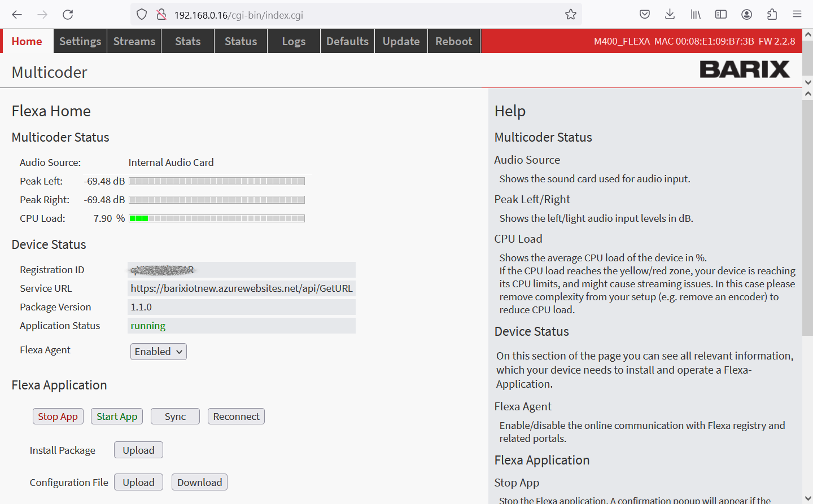Expand the Flexa Agent Enabled dropdown
This screenshot has height=504, width=813.
coord(158,352)
